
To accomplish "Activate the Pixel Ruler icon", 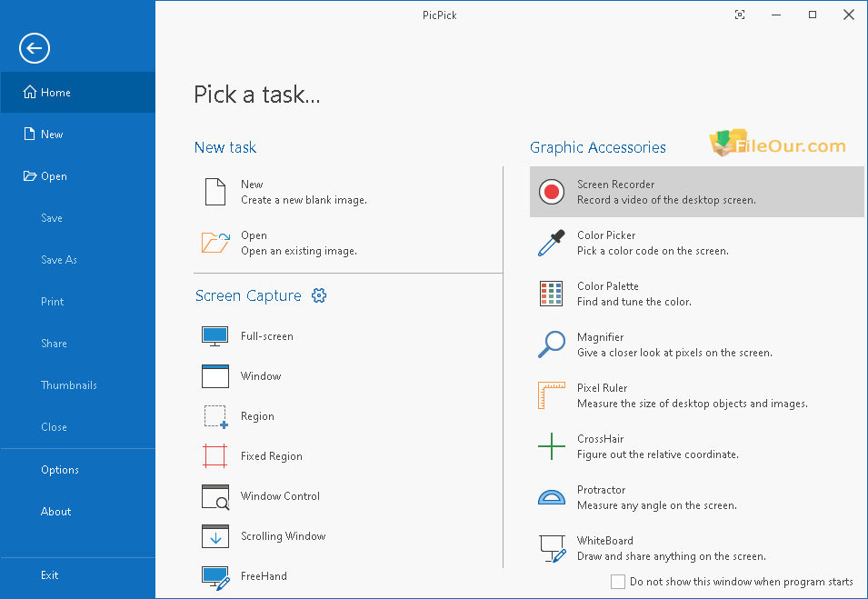I will click(x=552, y=395).
